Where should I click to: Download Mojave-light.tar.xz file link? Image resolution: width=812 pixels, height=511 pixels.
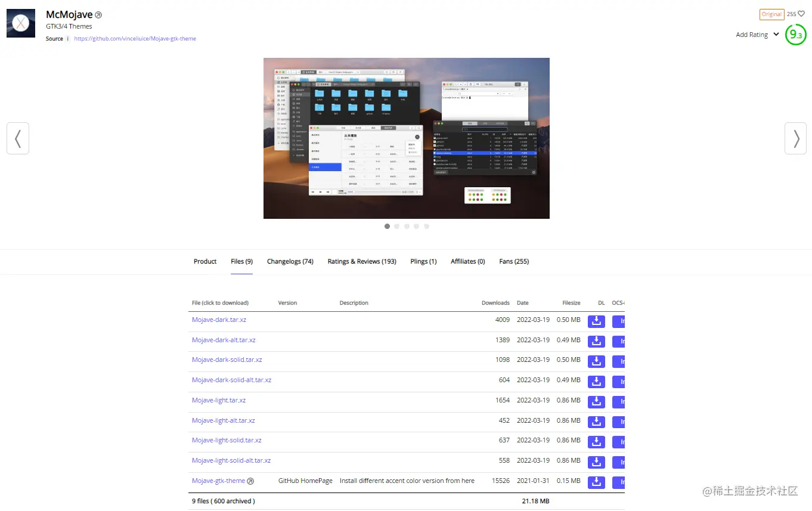tap(219, 401)
